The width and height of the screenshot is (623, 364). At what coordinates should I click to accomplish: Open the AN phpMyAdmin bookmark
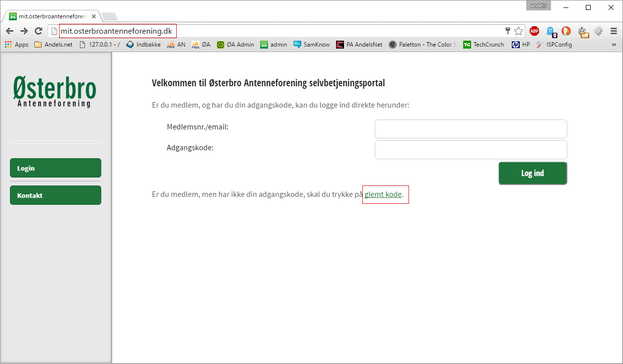(176, 45)
